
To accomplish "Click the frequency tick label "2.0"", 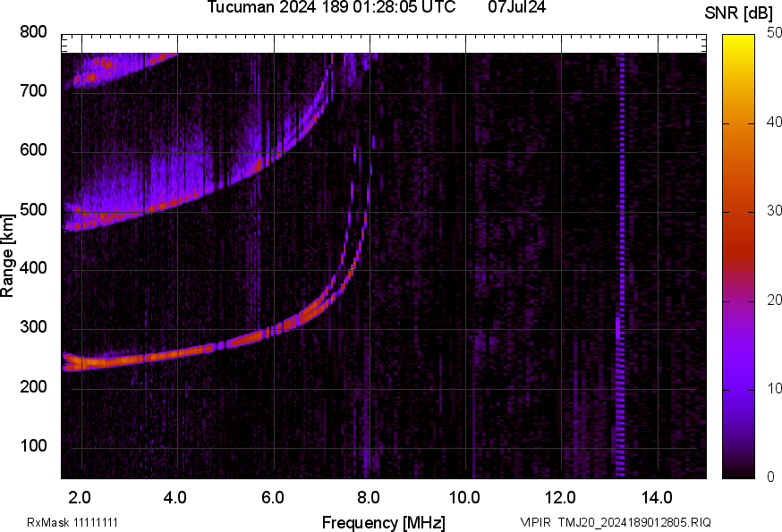I will click(80, 498).
